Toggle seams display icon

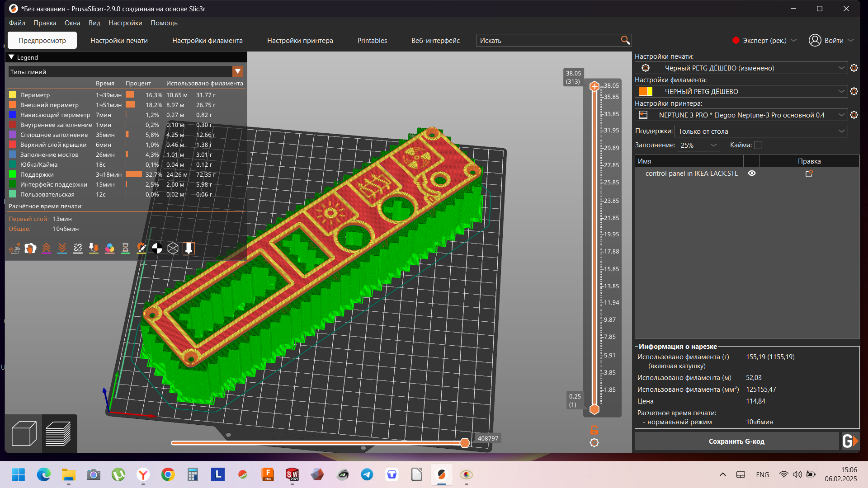(78, 248)
